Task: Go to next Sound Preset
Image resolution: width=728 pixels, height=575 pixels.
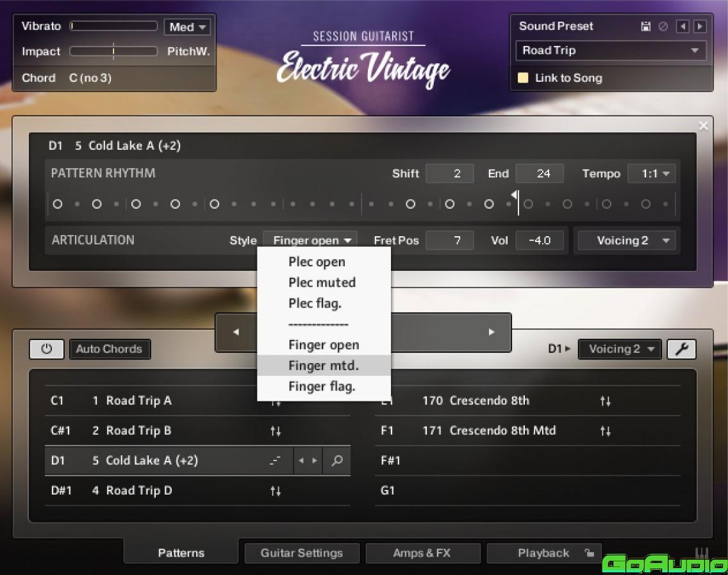Action: click(x=700, y=26)
